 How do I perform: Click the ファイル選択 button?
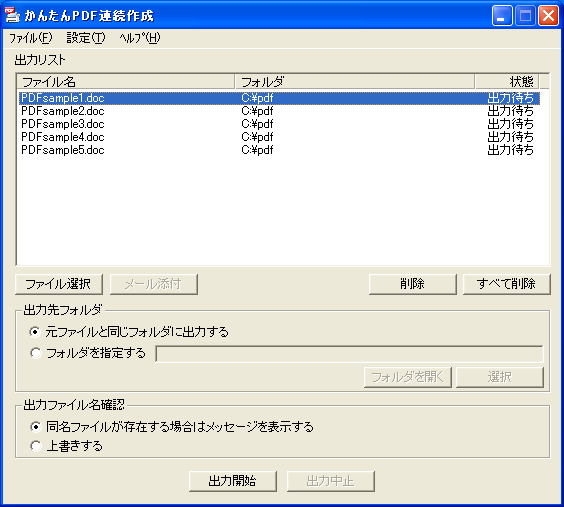(59, 284)
